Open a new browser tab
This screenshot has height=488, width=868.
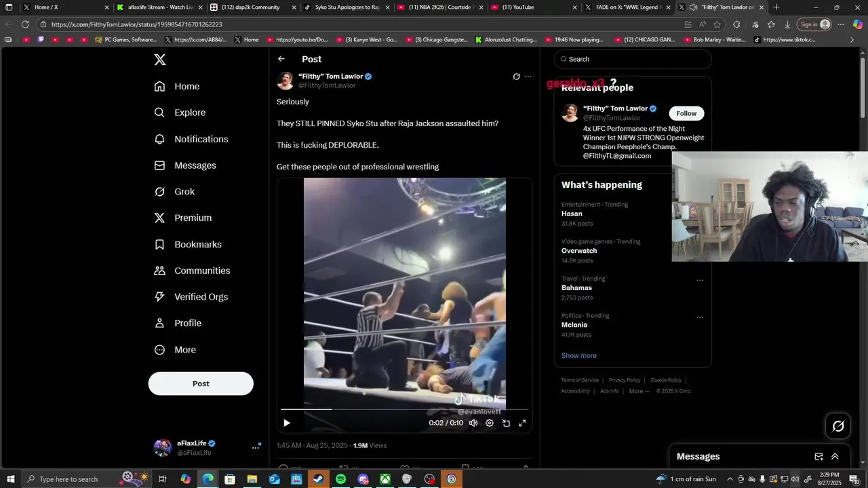[x=776, y=7]
